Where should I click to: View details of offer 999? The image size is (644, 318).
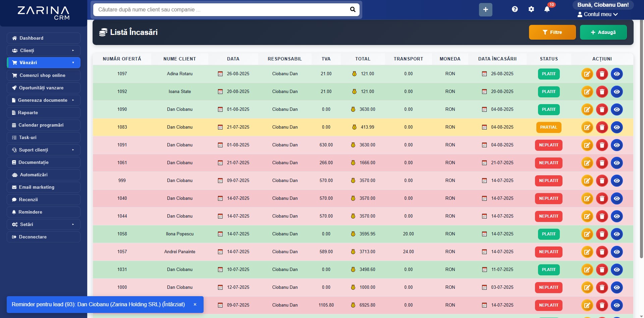(x=617, y=181)
